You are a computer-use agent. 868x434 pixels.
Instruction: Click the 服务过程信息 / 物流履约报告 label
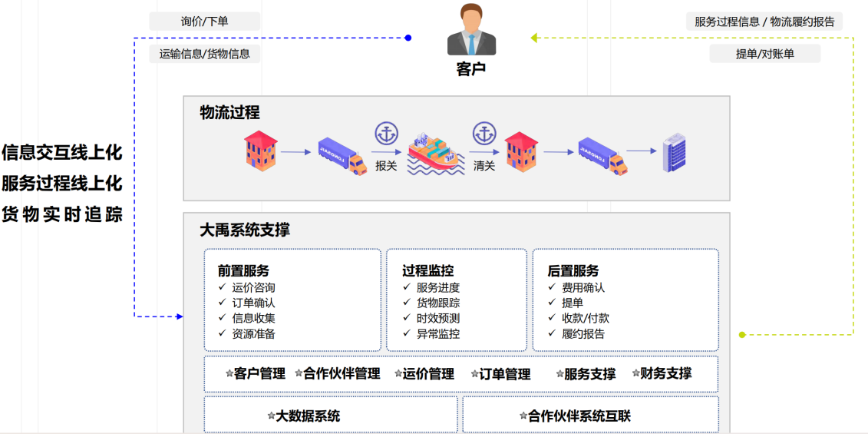[764, 22]
